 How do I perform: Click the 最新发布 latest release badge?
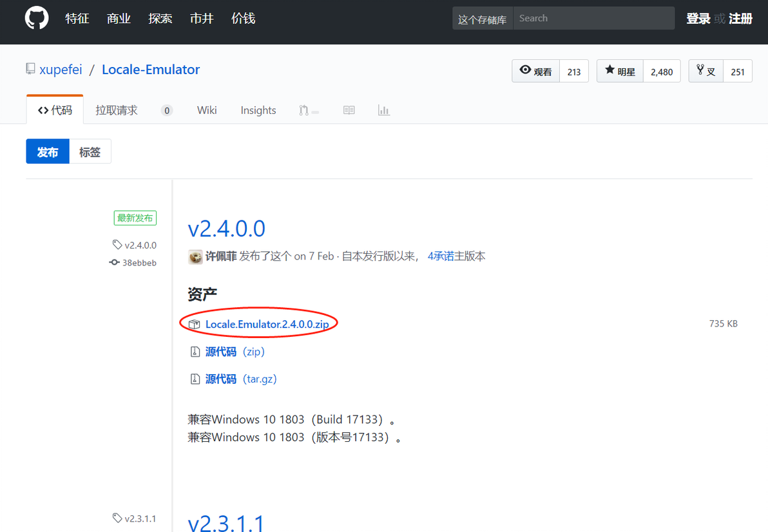click(x=135, y=218)
